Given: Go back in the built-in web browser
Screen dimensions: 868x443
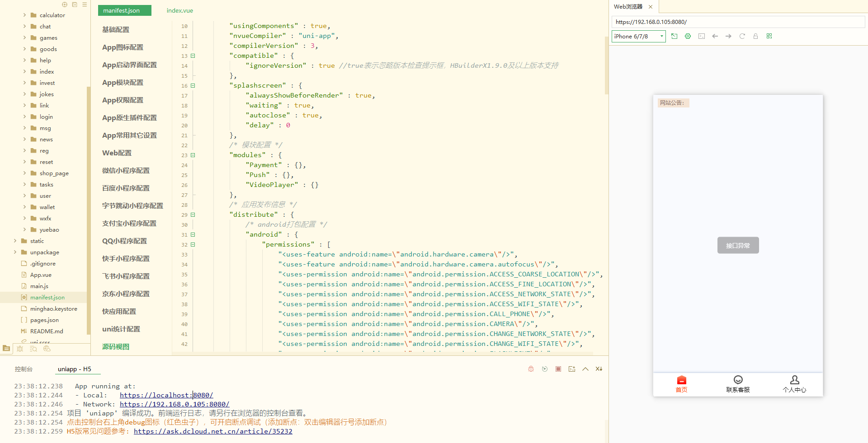Looking at the screenshot, I should tap(715, 36).
